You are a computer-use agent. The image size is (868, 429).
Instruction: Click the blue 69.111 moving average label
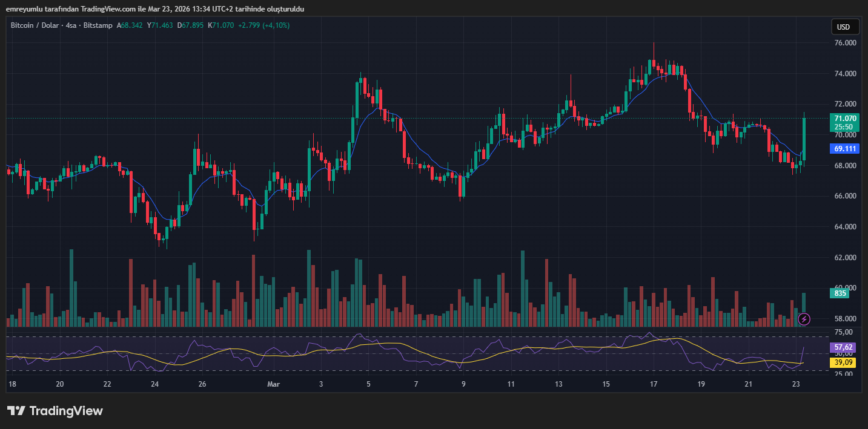[844, 148]
